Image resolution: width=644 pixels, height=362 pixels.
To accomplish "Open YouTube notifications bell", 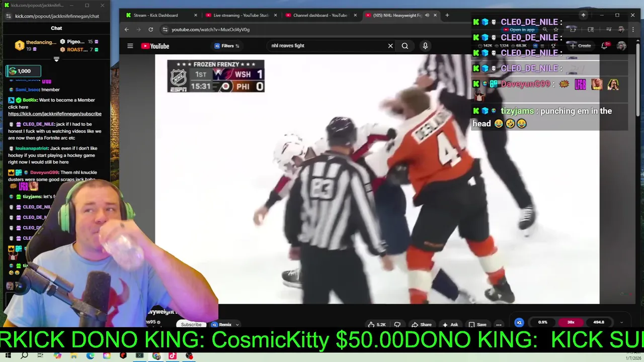I will point(605,46).
